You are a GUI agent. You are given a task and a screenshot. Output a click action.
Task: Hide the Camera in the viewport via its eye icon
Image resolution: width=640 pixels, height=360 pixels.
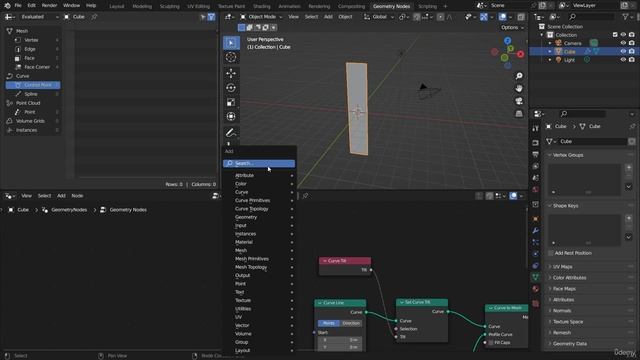click(623, 43)
